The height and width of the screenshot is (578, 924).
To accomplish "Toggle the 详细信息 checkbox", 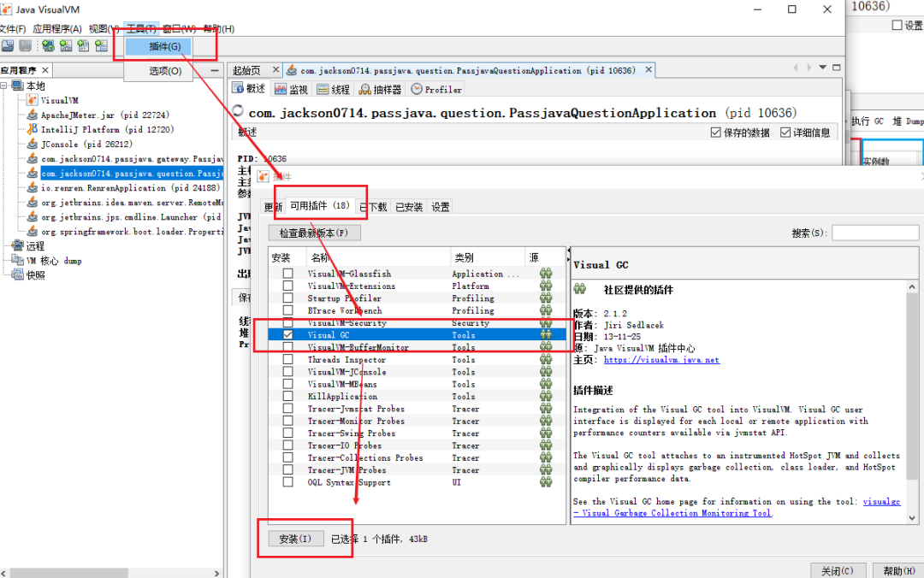I will click(x=785, y=133).
